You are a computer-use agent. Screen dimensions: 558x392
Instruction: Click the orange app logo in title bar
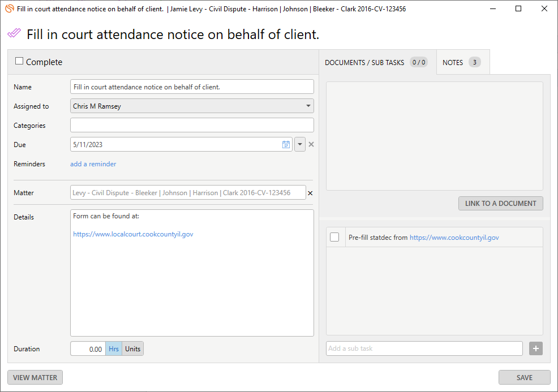10,8
